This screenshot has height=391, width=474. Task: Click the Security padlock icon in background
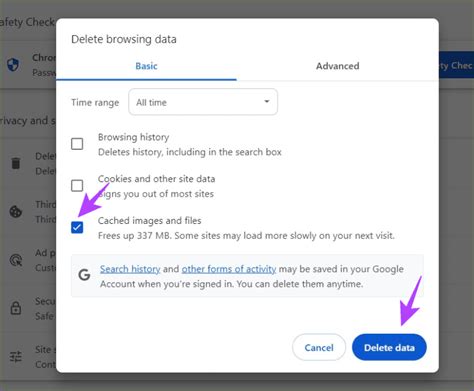(16, 308)
